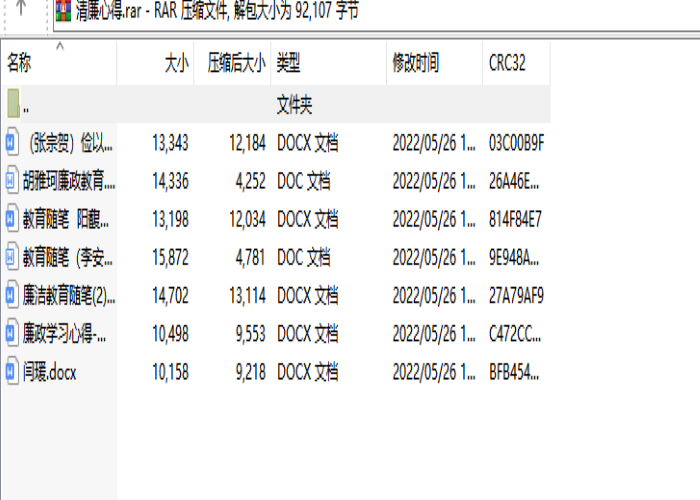700x500 pixels.
Task: Select the 廉政学习心得 file name
Action: point(66,332)
